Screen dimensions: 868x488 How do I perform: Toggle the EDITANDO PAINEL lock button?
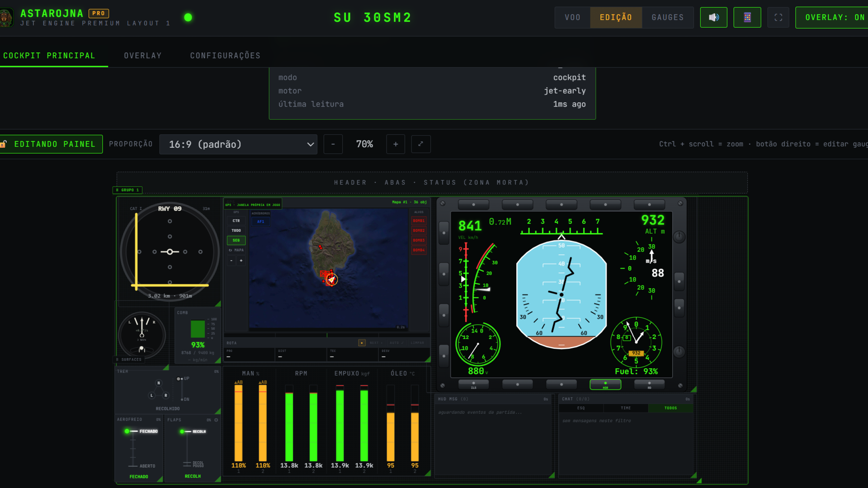pyautogui.click(x=51, y=144)
